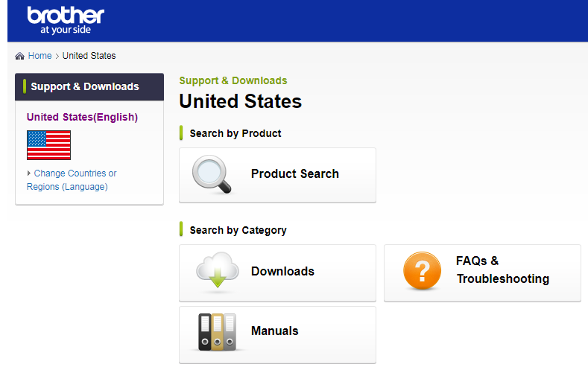Viewport: 588px width, 373px height.
Task: Open FAQs & Troubleshooting tile
Action: click(x=482, y=273)
